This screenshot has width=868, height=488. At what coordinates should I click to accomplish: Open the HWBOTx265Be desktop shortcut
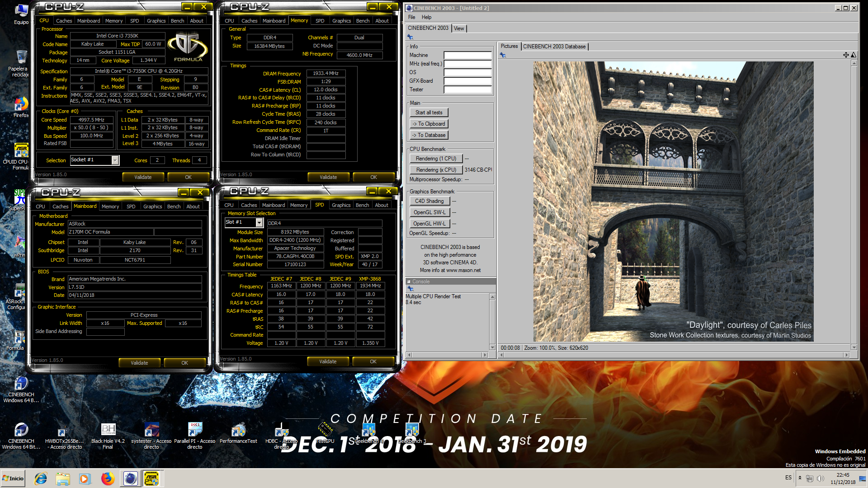[x=64, y=436]
